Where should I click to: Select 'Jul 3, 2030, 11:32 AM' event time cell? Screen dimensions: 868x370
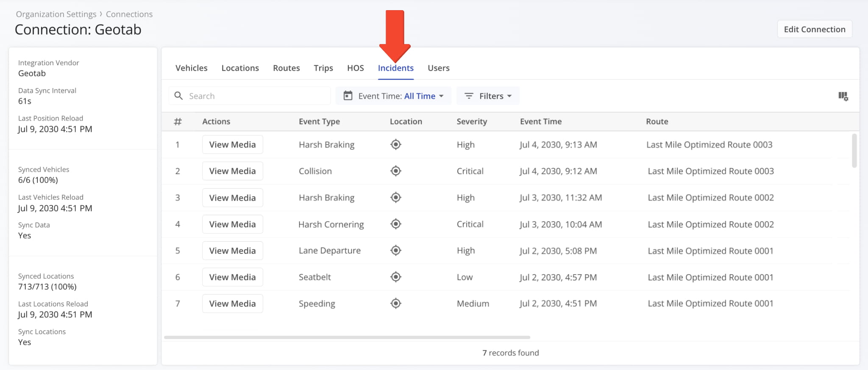point(561,198)
